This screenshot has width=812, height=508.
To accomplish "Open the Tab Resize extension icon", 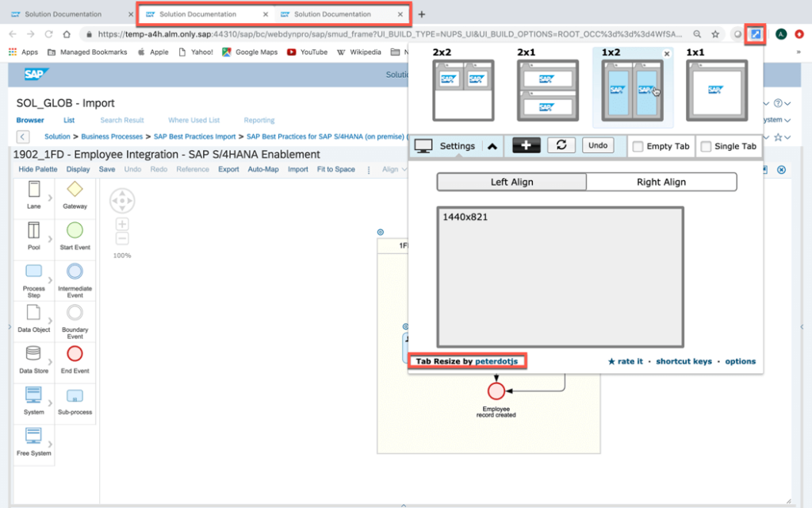I will pos(756,34).
